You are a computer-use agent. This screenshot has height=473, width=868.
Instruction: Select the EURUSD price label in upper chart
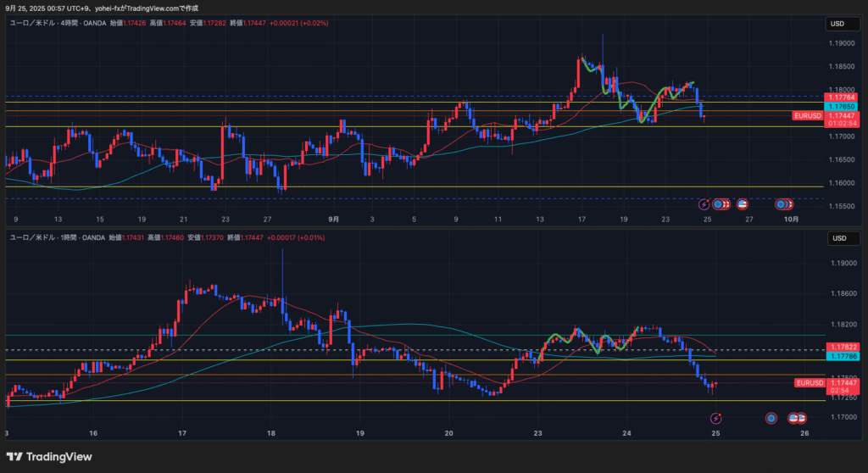point(805,115)
